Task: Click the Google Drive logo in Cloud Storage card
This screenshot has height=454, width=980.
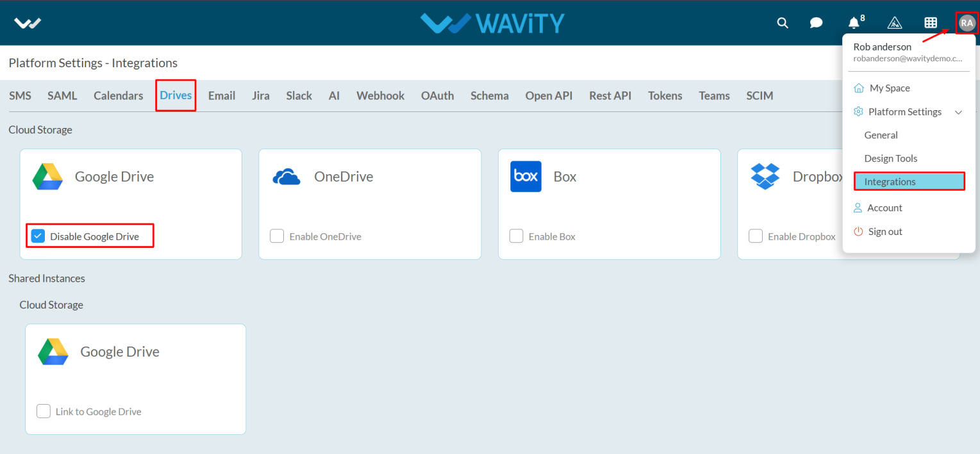Action: pyautogui.click(x=47, y=177)
